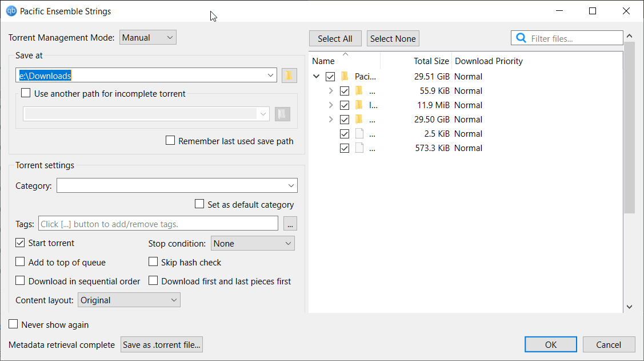Deselect the 55.9 KiB folder checkbox
This screenshot has width=644, height=361.
coord(345,91)
